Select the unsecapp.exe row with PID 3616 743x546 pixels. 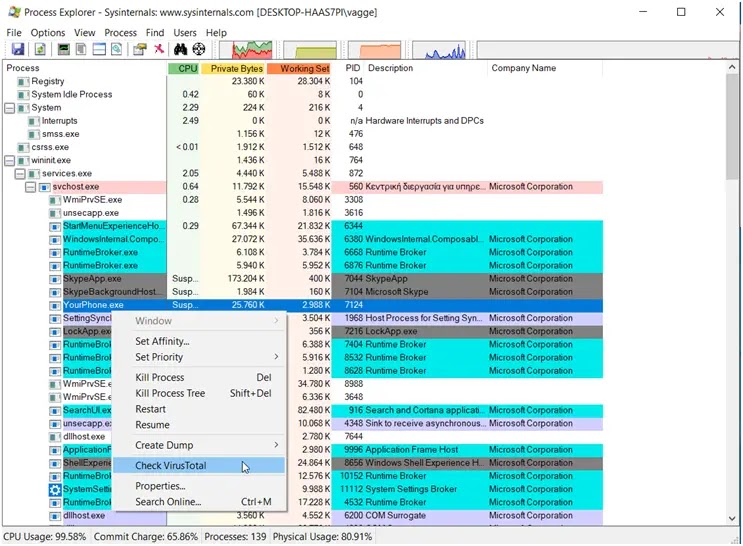(x=303, y=213)
